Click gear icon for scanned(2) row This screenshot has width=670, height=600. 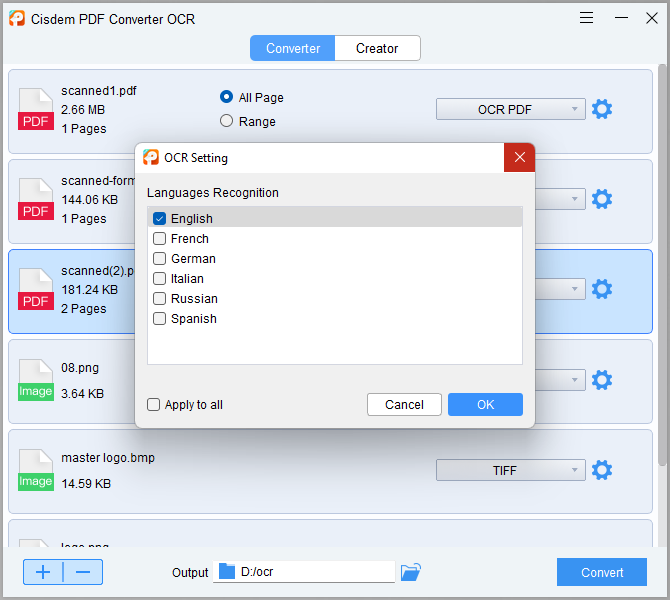(602, 289)
